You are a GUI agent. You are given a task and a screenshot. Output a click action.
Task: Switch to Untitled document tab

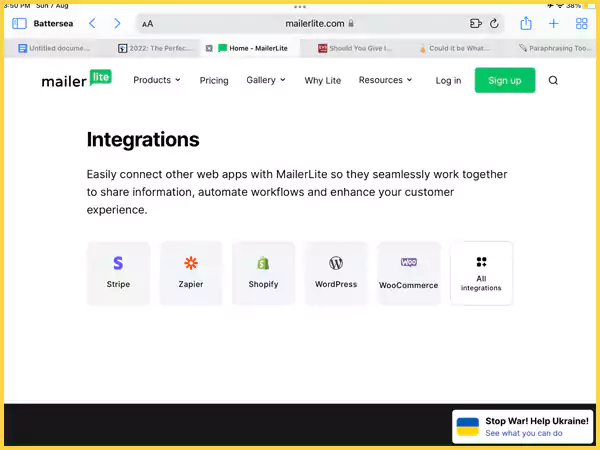[54, 48]
